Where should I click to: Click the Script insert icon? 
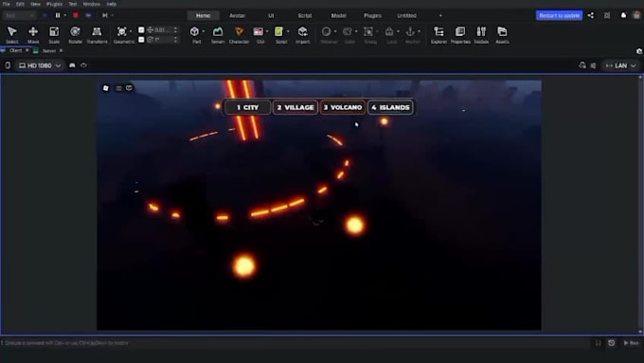coord(278,31)
